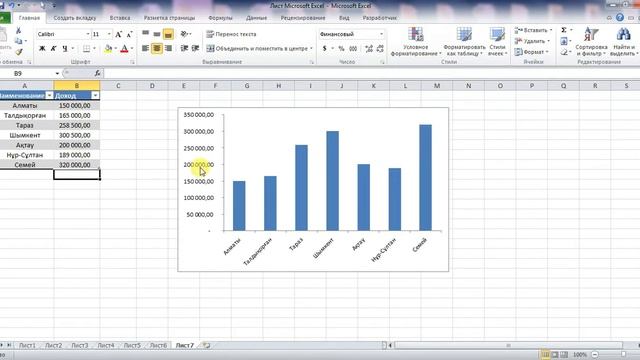Apply comma thousands separator style
Screen dimensions: 640x360
[353, 49]
